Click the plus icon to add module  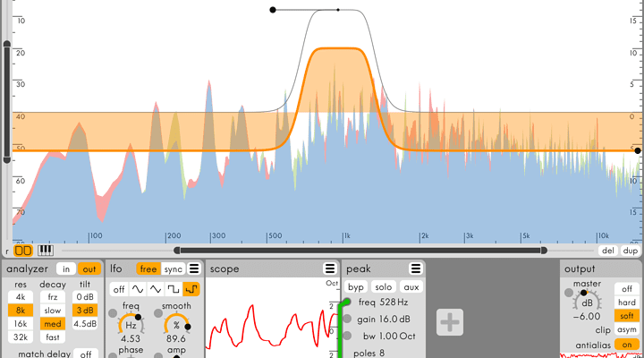[x=451, y=323]
